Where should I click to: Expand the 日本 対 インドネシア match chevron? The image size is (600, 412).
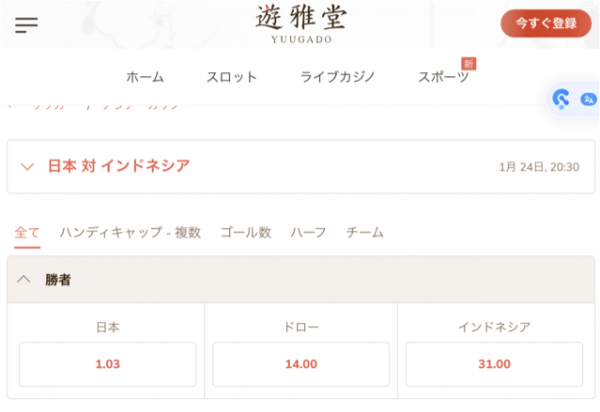[27, 167]
